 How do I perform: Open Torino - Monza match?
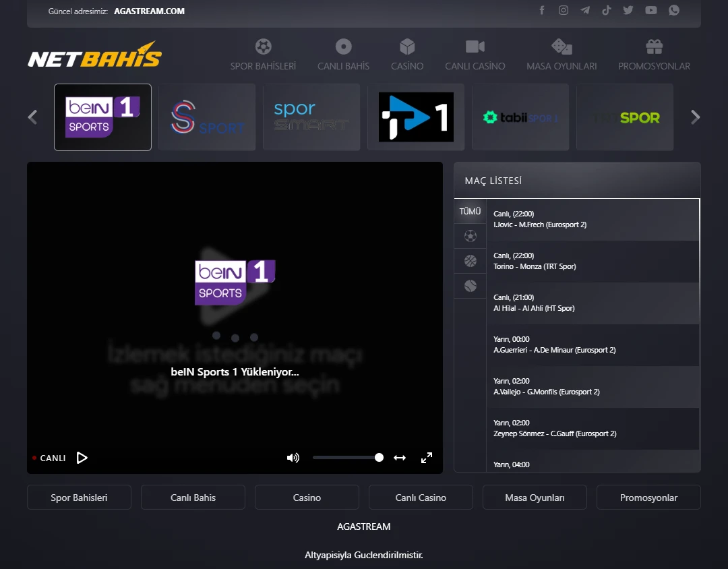[x=593, y=262]
